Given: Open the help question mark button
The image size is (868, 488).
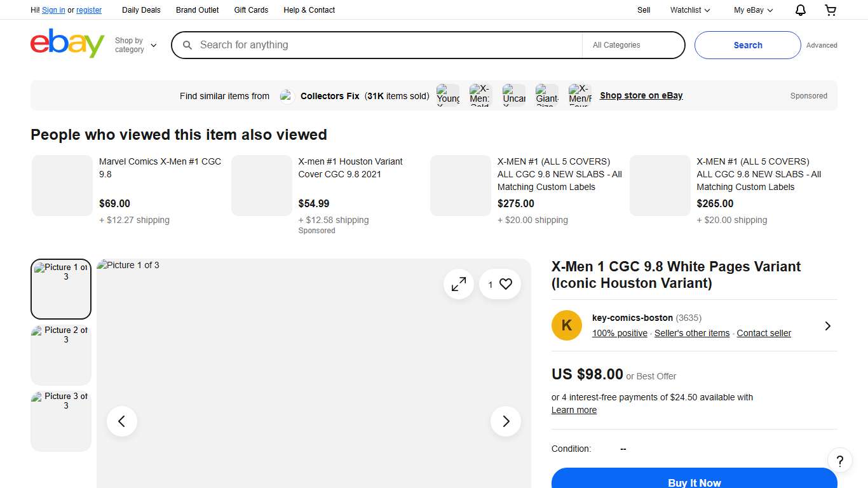Looking at the screenshot, I should click(x=839, y=461).
